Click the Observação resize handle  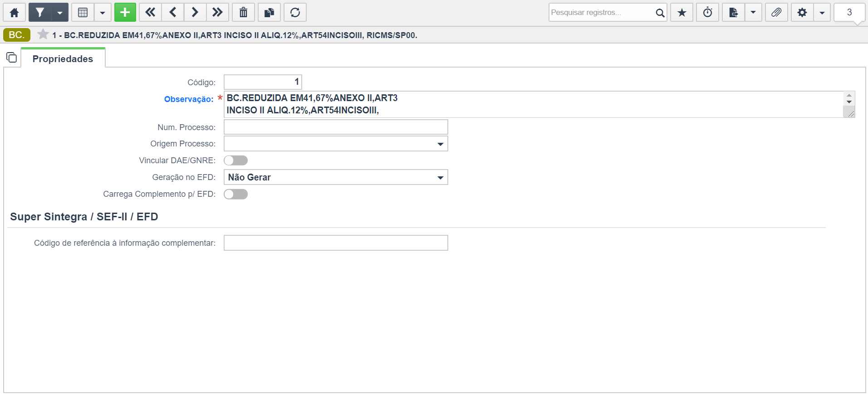click(850, 113)
